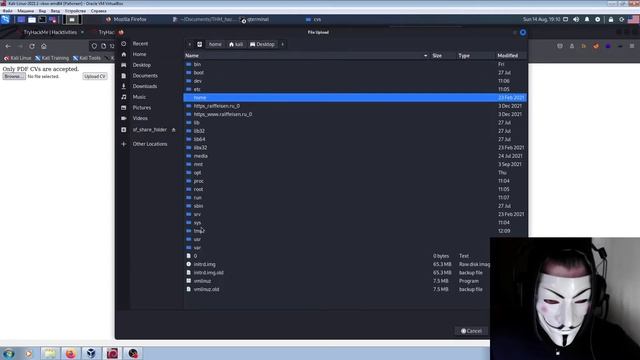Open Documents in the sidebar
The image size is (640, 360).
(145, 76)
